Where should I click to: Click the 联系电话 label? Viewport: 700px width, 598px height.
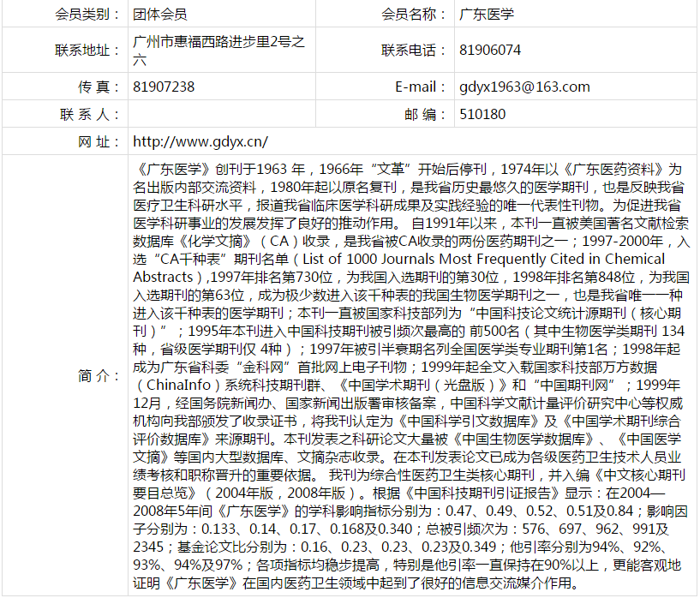pyautogui.click(x=413, y=50)
